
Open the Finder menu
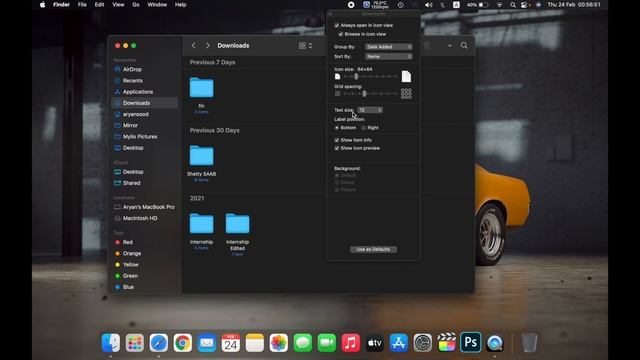coord(61,5)
